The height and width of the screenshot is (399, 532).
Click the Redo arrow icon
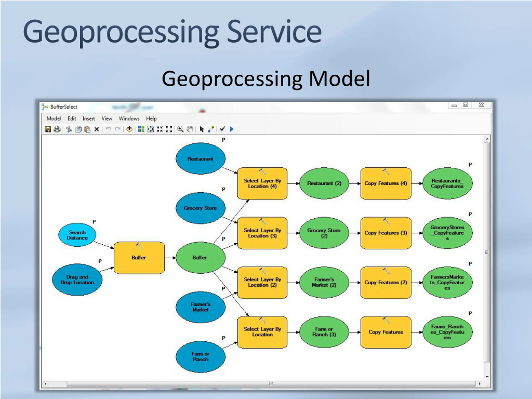pos(117,129)
